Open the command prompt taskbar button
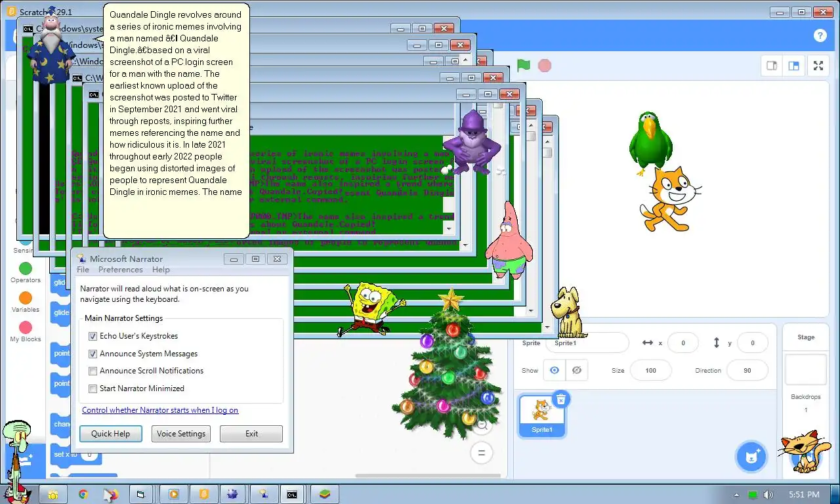 coord(293,494)
